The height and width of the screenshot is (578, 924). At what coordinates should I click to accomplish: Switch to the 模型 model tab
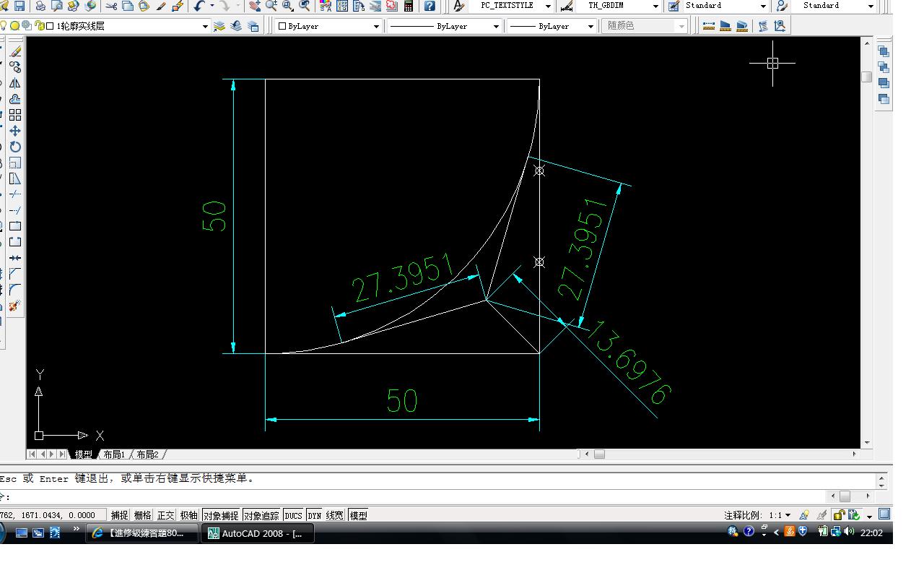pyautogui.click(x=84, y=454)
